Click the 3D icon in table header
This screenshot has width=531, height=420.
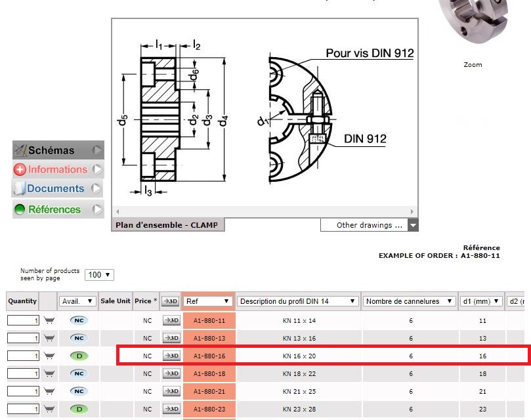tap(170, 301)
